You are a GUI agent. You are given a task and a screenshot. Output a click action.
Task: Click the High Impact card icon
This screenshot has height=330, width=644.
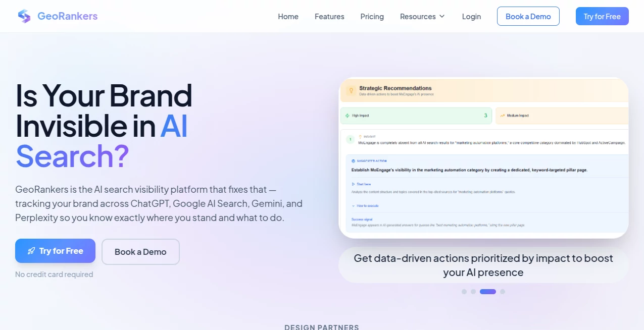347,116
